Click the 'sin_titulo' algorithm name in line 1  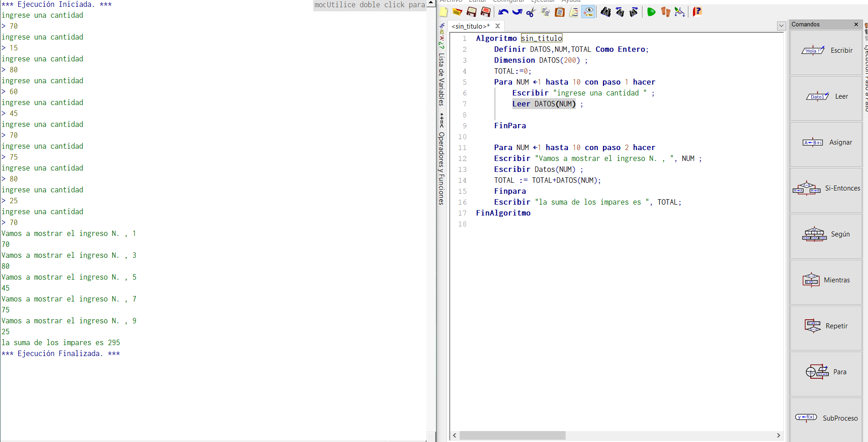tap(542, 38)
